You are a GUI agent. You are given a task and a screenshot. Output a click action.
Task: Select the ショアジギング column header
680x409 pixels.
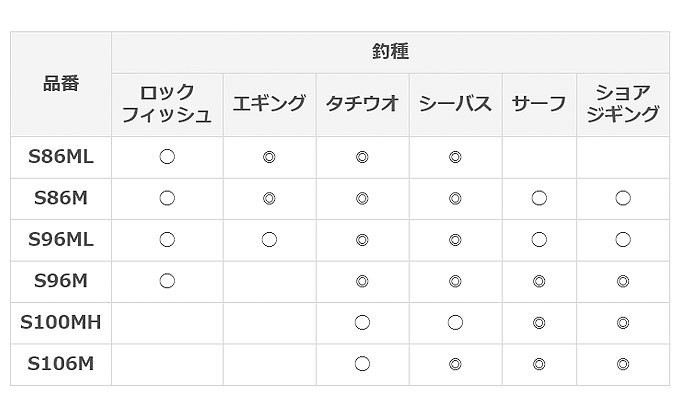(x=623, y=105)
